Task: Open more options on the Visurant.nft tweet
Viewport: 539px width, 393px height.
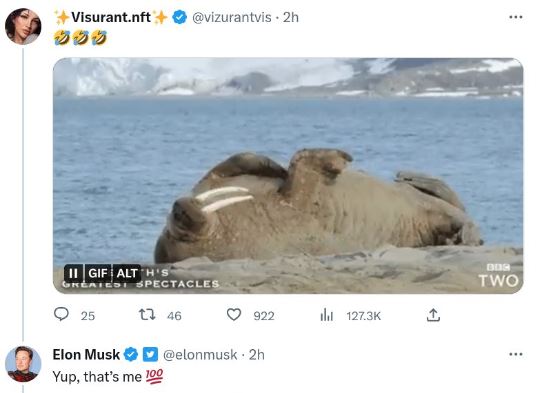Action: tap(516, 17)
